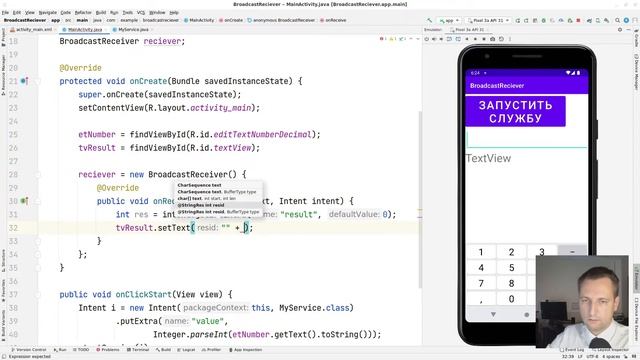Click onReceive in the breadcrumb bar

click(333, 20)
